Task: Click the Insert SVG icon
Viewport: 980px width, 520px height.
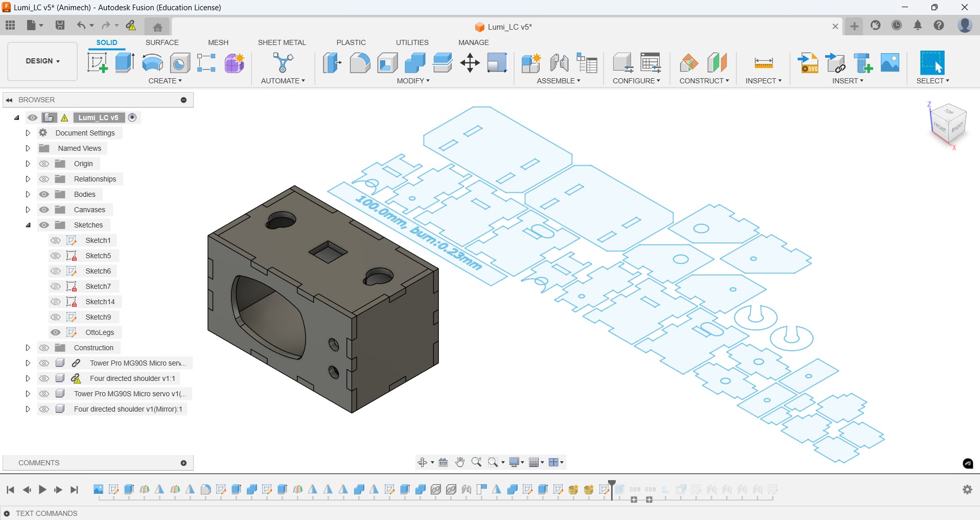Action: click(x=808, y=63)
